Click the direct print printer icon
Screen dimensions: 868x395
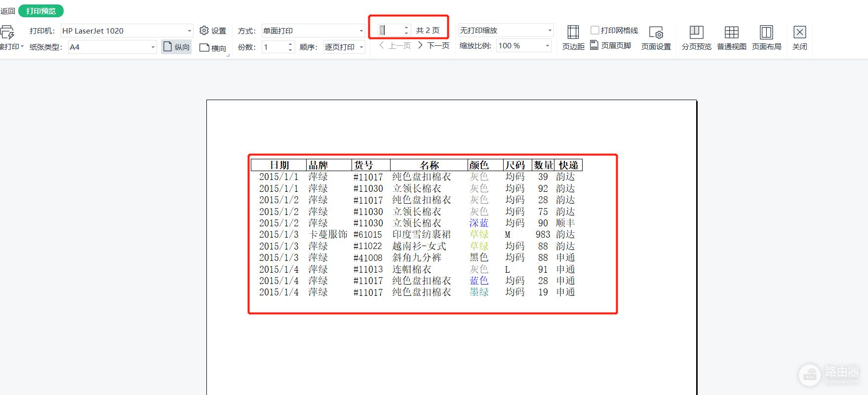(x=7, y=33)
